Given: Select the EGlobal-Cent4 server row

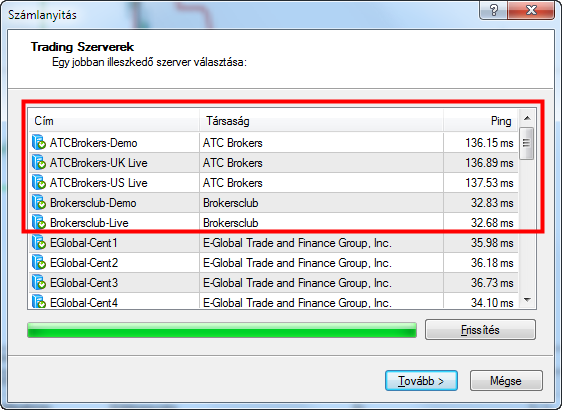Looking at the screenshot, I should tap(273, 301).
